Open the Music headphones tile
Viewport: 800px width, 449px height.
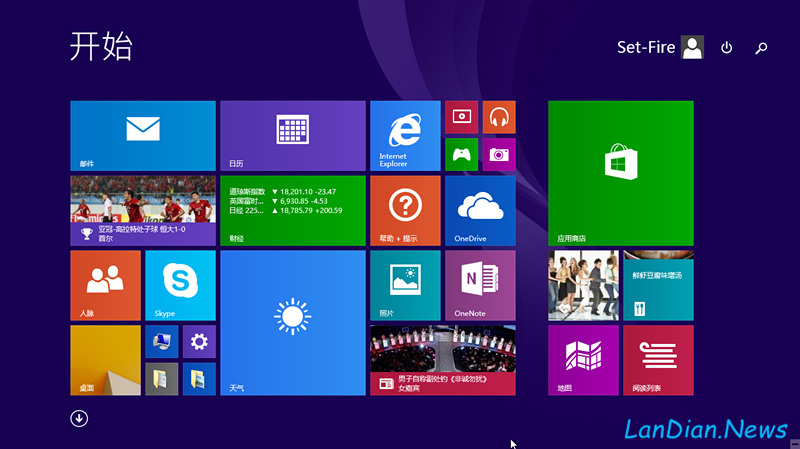coord(499,117)
